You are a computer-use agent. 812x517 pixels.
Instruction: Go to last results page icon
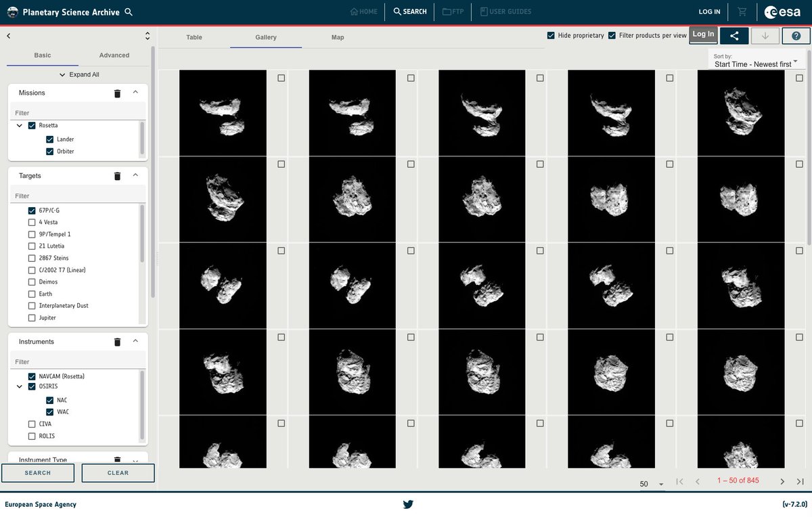click(x=800, y=481)
